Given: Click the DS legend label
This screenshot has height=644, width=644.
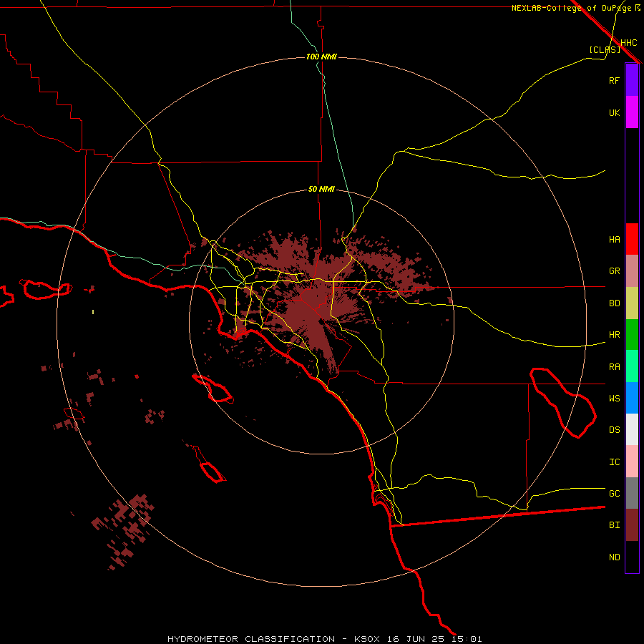Looking at the screenshot, I should click(x=614, y=429).
